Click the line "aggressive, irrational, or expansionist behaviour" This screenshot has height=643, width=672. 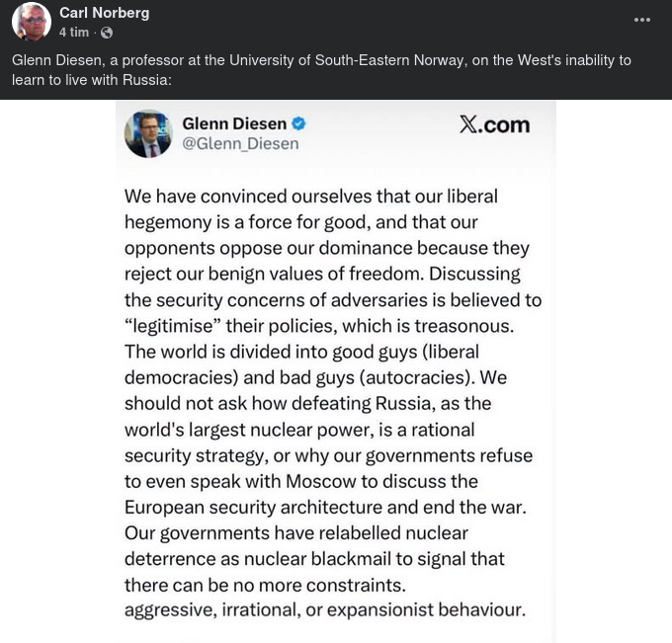tap(324, 609)
